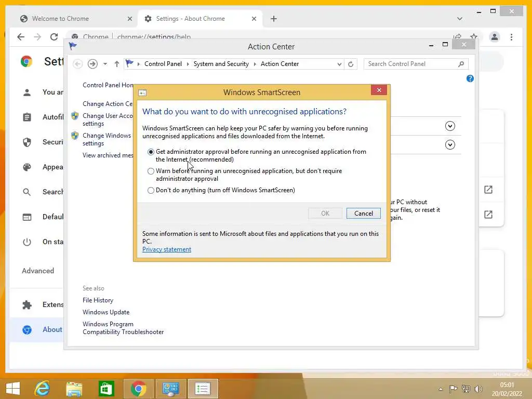
Task: Select 'Get administrator approval' radio option
Action: coord(151,152)
